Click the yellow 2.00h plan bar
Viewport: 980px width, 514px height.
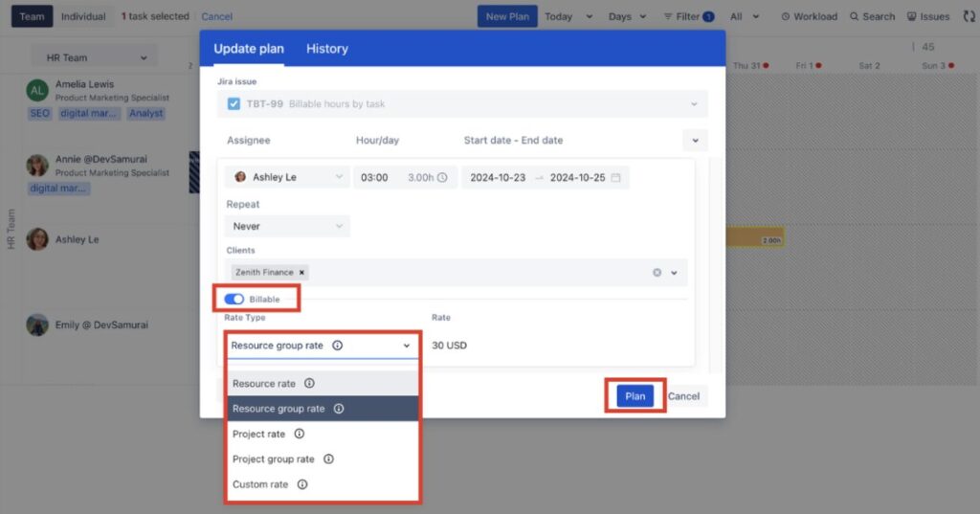click(x=755, y=238)
